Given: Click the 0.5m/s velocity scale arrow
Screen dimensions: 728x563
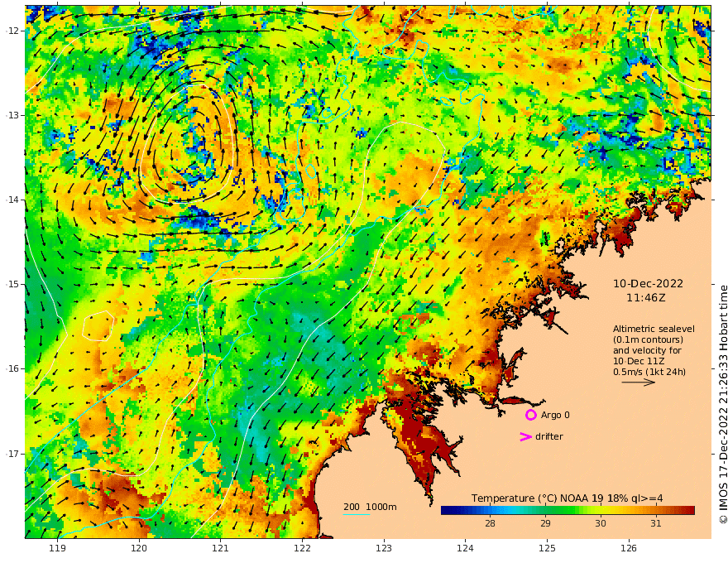Looking at the screenshot, I should [x=639, y=383].
